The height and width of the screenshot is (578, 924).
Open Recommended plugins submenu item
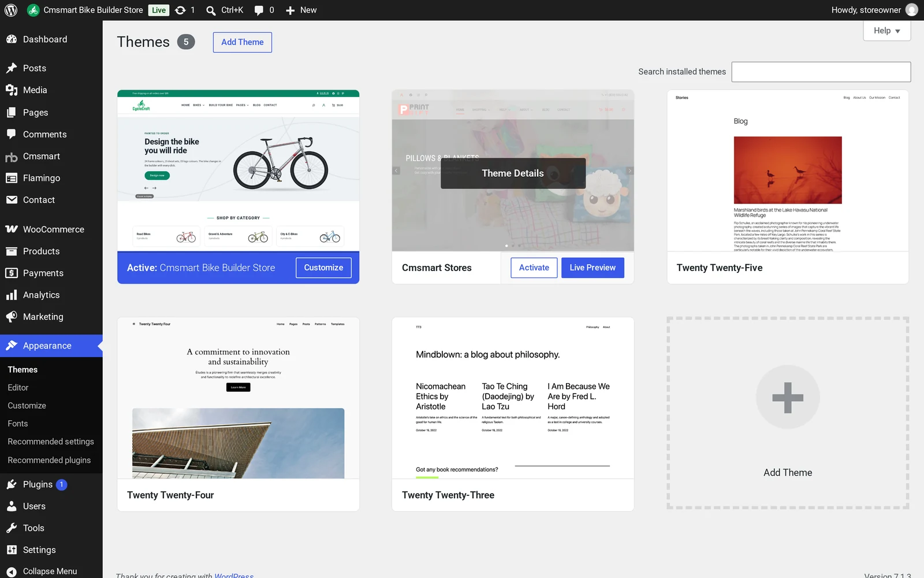point(49,460)
